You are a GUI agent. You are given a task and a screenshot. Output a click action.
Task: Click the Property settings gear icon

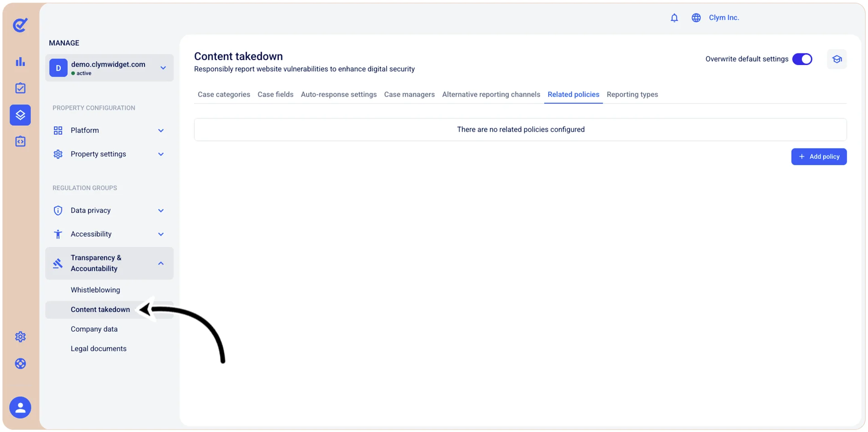pos(58,154)
